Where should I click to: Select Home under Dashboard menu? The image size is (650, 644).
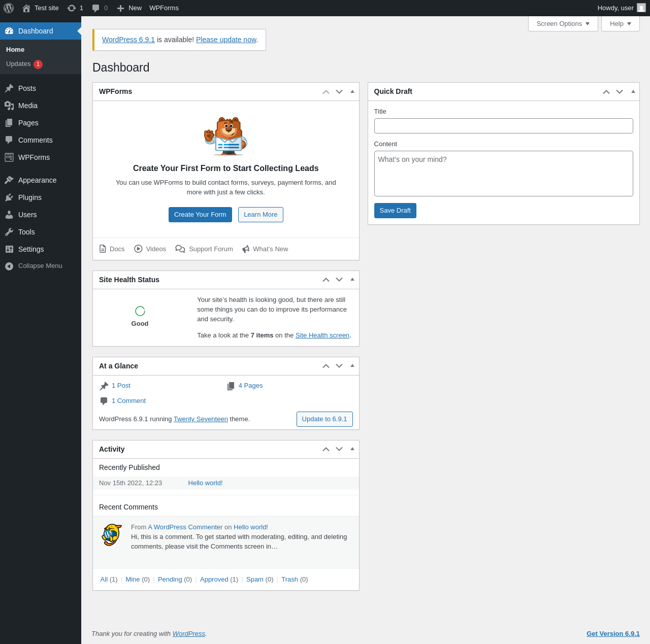click(x=15, y=50)
